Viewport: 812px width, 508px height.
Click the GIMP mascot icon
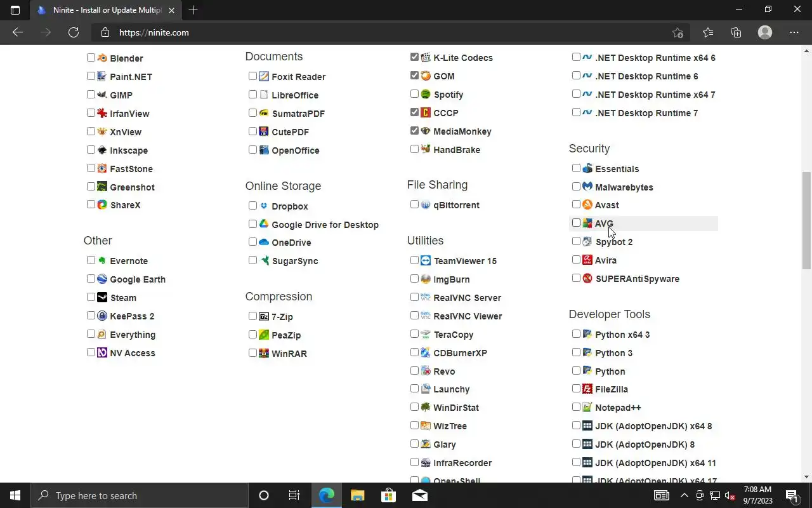tap(101, 95)
